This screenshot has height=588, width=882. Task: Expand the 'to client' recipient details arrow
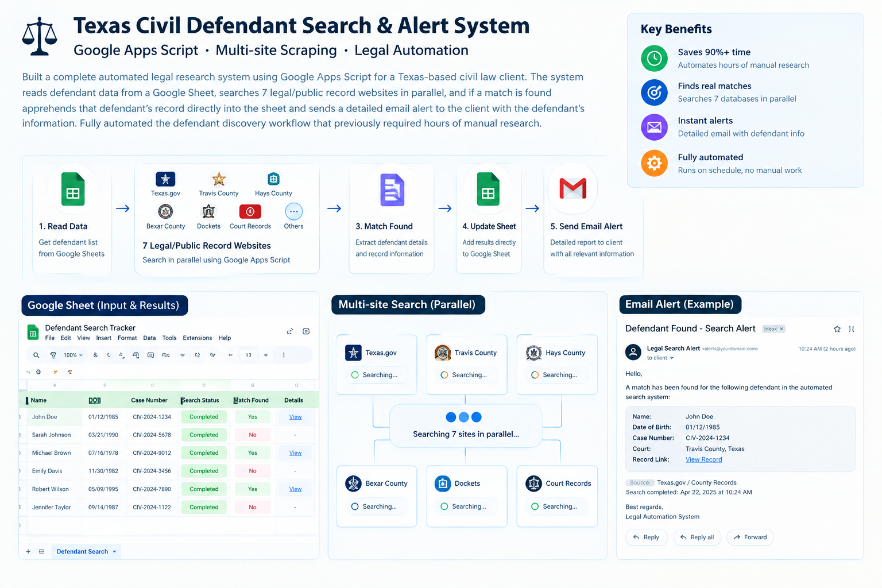672,358
